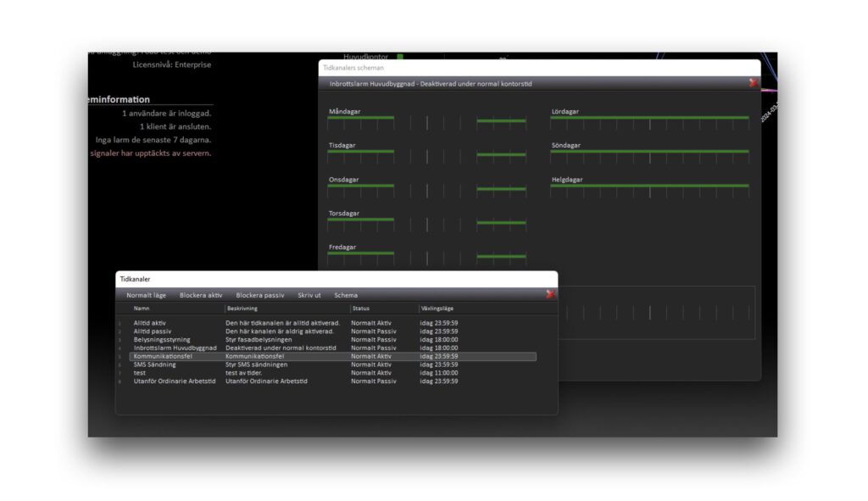Click 'Styr fasadbelysningen' description cell
Image resolution: width=868 pixels, height=501 pixels.
point(259,339)
